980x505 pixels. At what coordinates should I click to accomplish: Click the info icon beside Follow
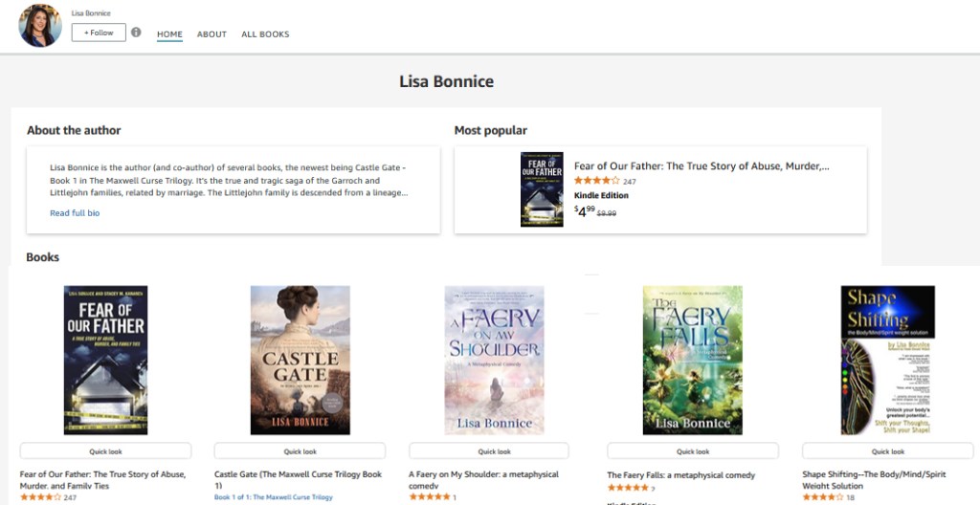pos(136,33)
